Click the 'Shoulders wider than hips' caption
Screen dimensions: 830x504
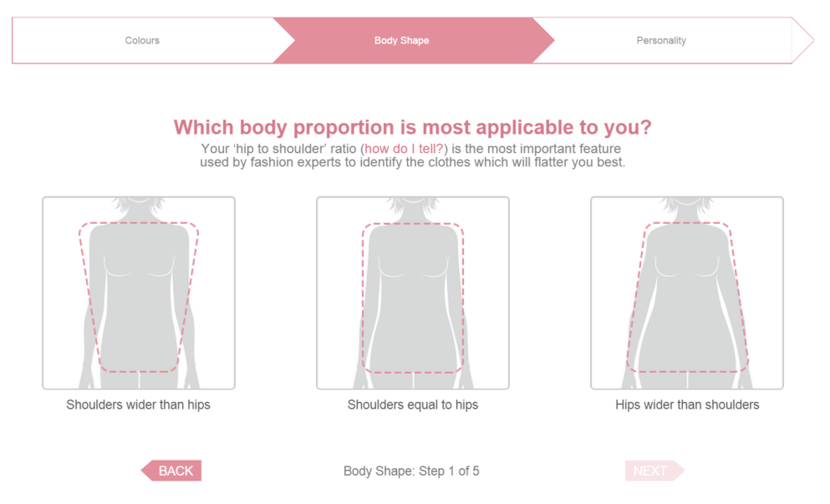point(139,405)
